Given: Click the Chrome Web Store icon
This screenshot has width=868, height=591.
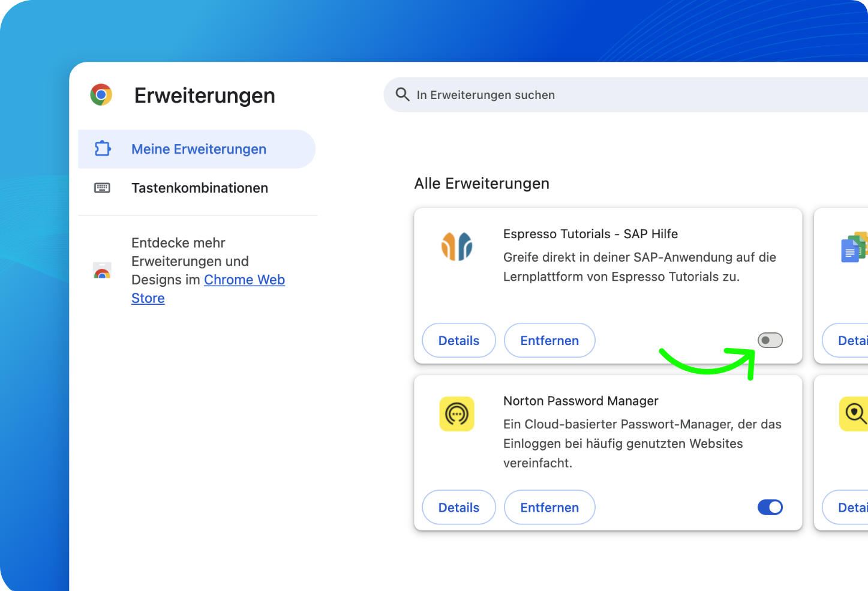Looking at the screenshot, I should (102, 271).
